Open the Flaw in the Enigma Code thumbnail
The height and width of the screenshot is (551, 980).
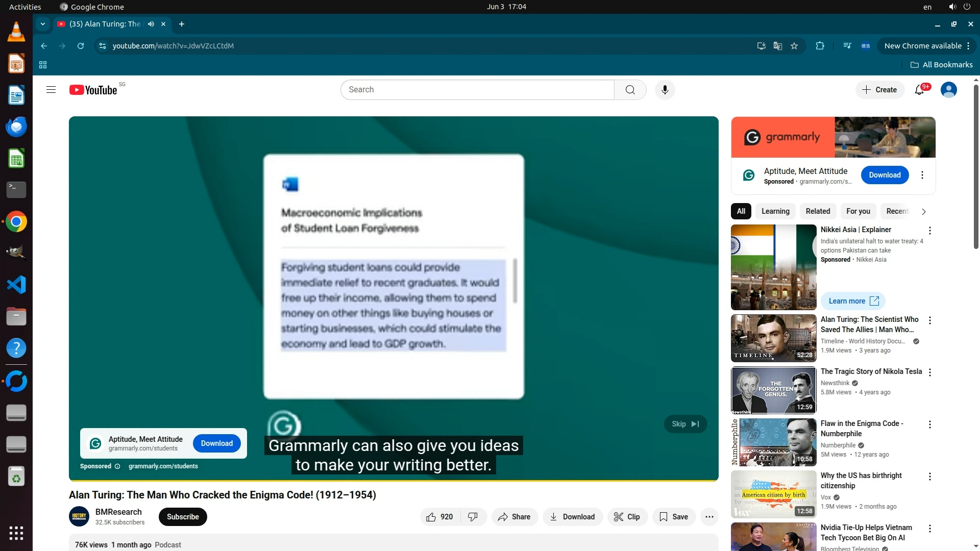tap(773, 442)
